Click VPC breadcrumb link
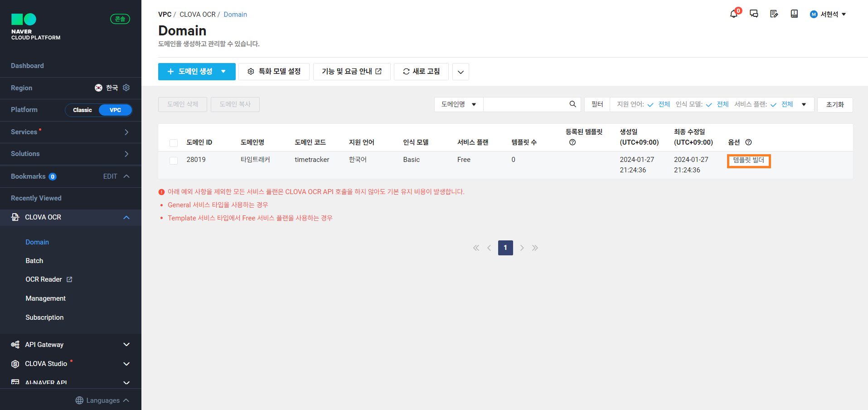The width and height of the screenshot is (868, 410). pyautogui.click(x=165, y=15)
